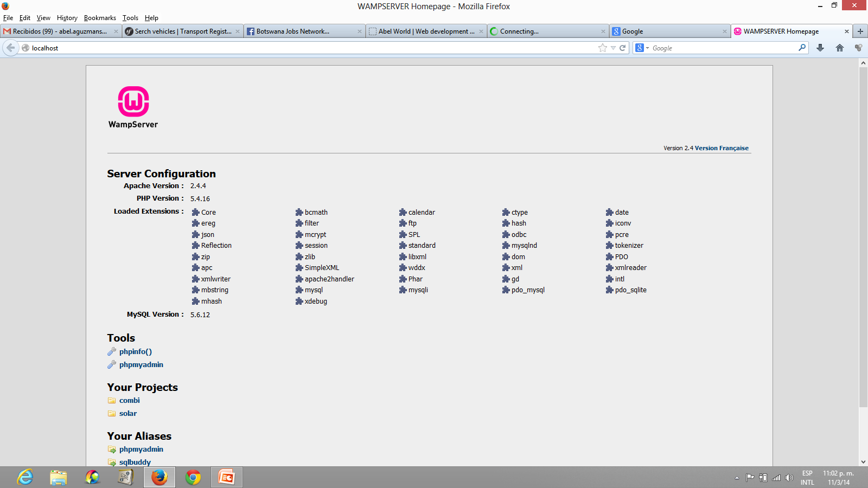Click the puzzle icon beside pdo_sqlite
The width and height of the screenshot is (868, 488).
pos(609,290)
